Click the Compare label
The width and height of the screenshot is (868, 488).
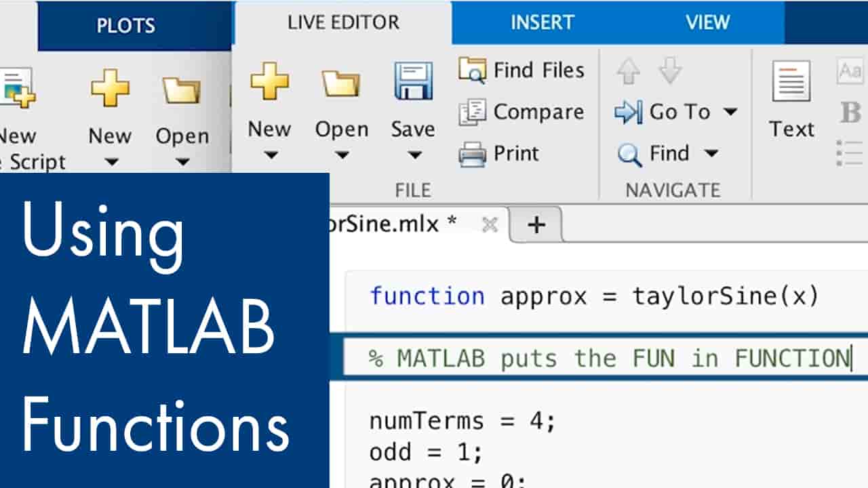[x=538, y=112]
